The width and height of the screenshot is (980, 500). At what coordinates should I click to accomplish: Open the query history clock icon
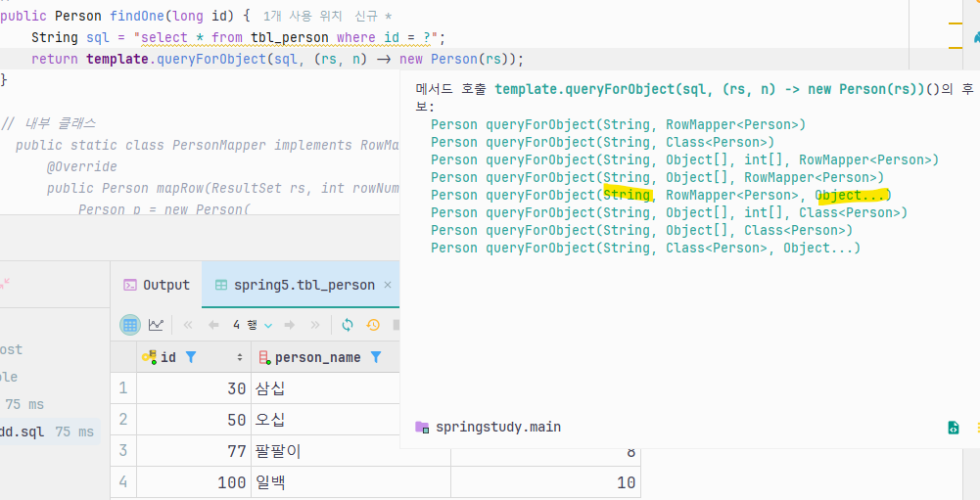[x=373, y=325]
